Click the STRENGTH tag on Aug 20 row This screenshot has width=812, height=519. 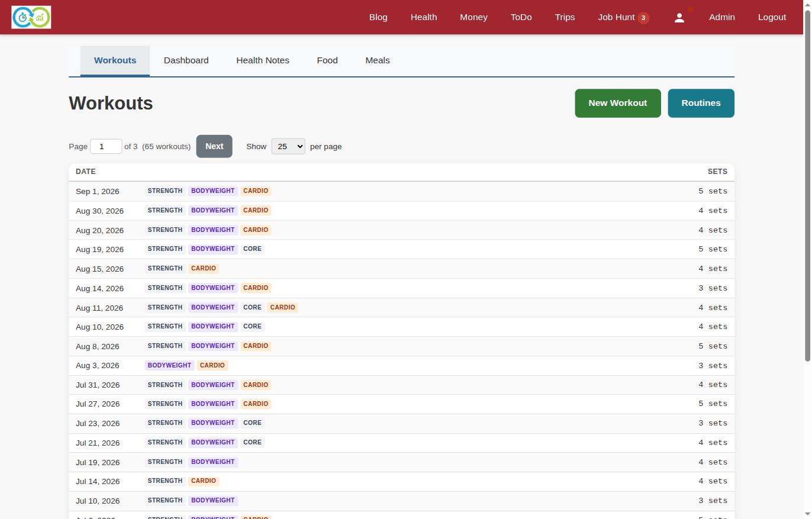[165, 230]
